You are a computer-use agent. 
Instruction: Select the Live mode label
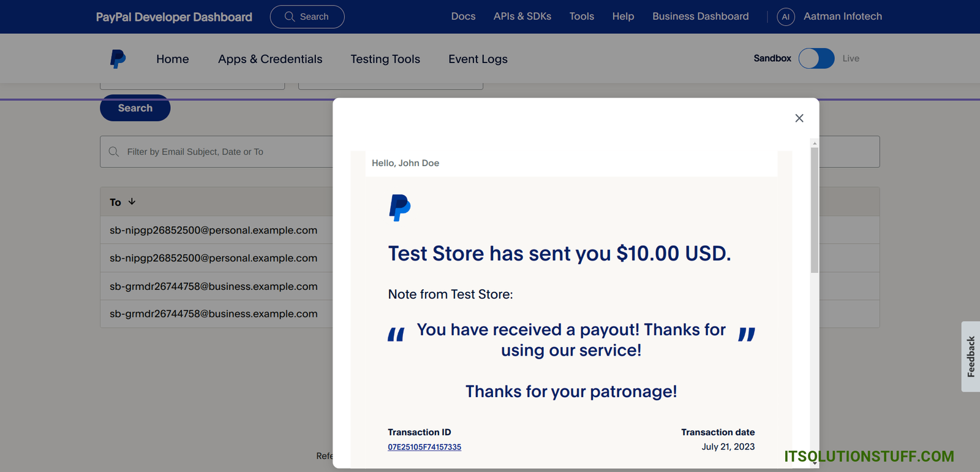click(x=850, y=58)
